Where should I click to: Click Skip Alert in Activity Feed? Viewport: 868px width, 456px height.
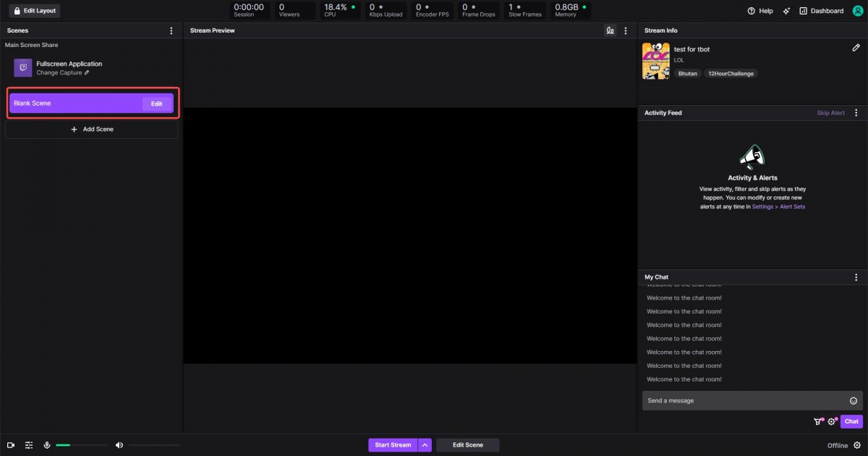(830, 112)
